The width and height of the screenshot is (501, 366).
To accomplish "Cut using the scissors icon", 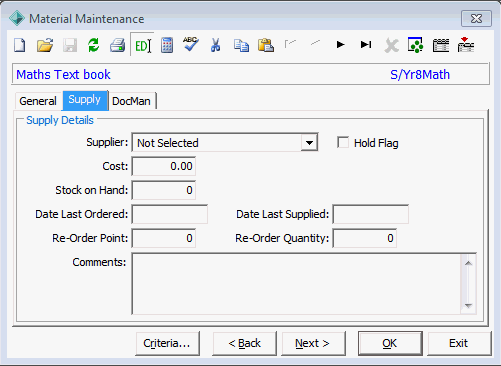I will tap(215, 45).
